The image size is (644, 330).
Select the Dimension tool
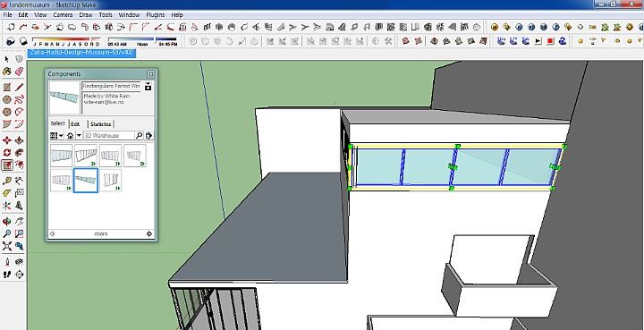click(19, 181)
